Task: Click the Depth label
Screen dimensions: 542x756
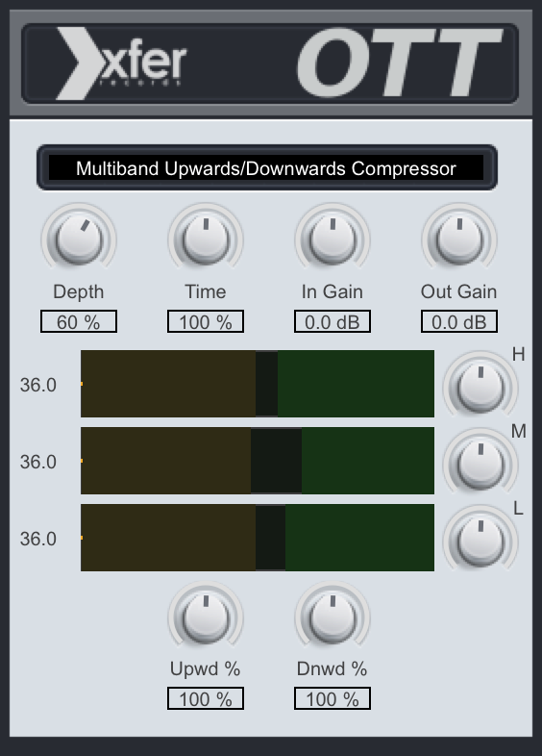Action: coord(79,291)
